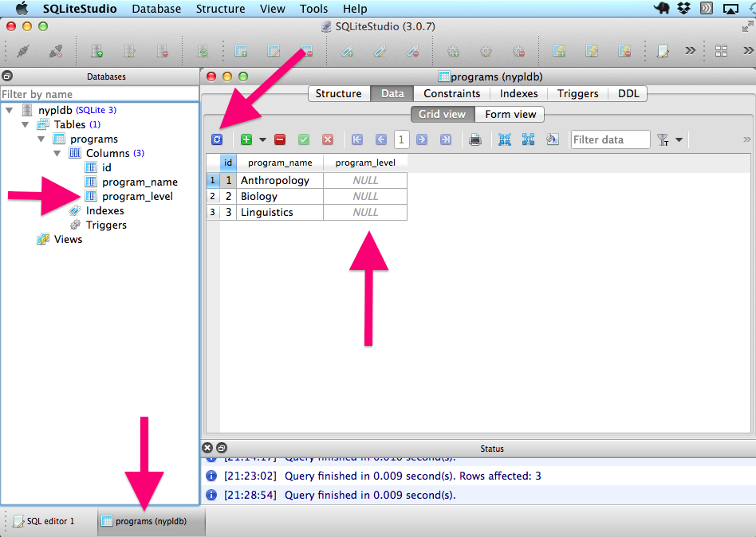Open the Tools menu

(x=313, y=9)
